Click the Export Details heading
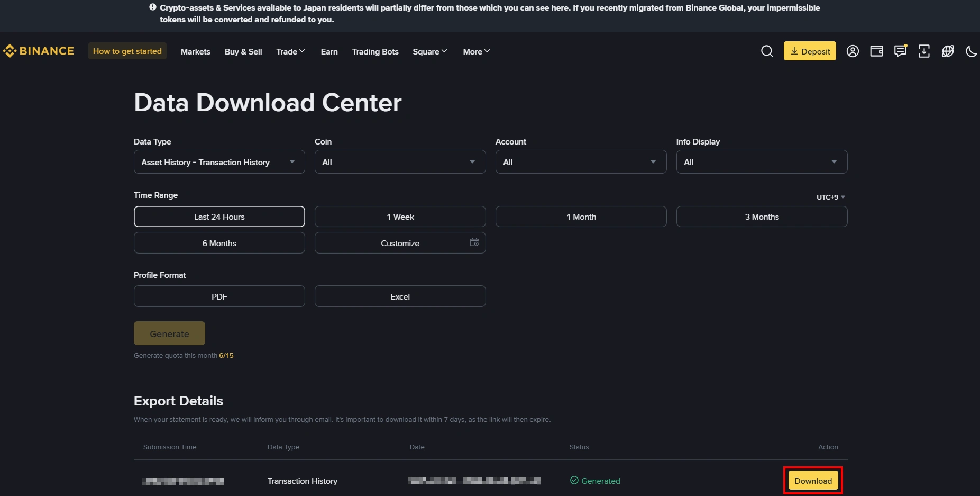Screen dimensions: 980x496 click(178, 401)
